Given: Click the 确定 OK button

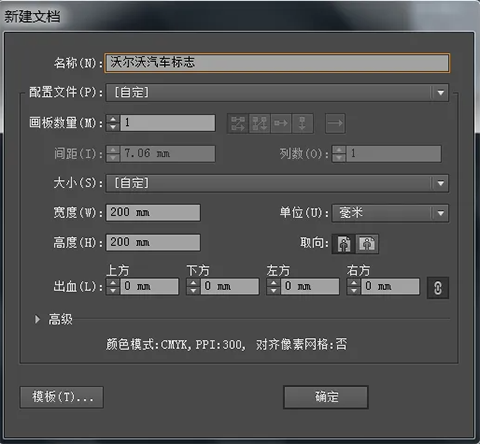Looking at the screenshot, I should pos(326,397).
